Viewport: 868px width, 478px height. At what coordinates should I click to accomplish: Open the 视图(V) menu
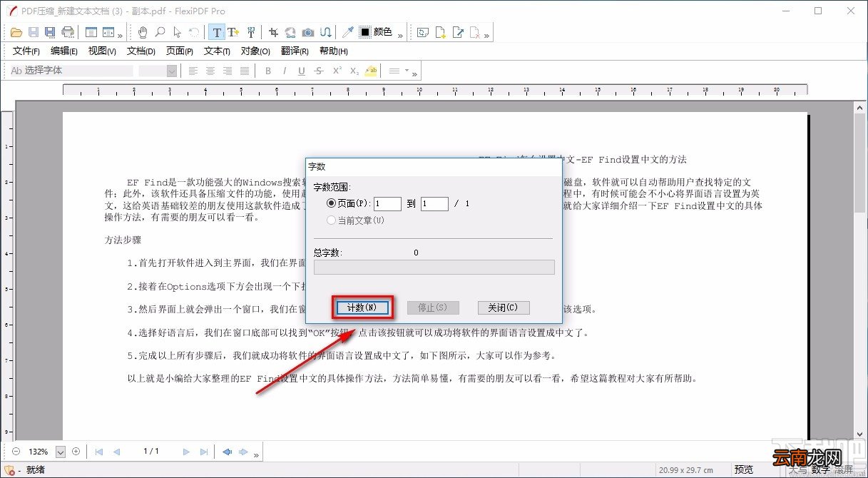[x=102, y=51]
